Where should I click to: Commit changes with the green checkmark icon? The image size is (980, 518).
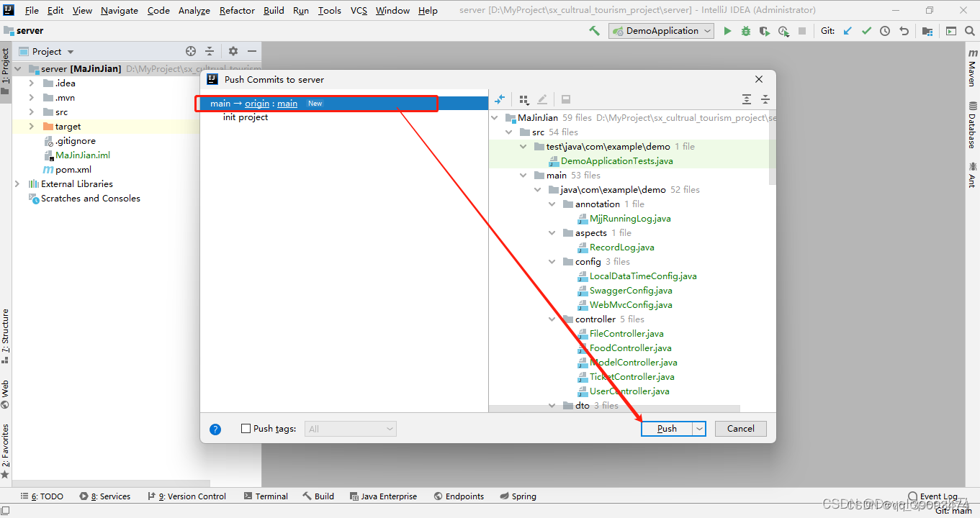pyautogui.click(x=866, y=31)
